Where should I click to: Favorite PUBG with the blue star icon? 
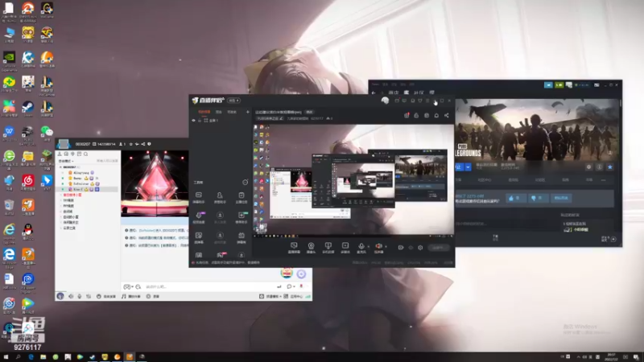(610, 167)
